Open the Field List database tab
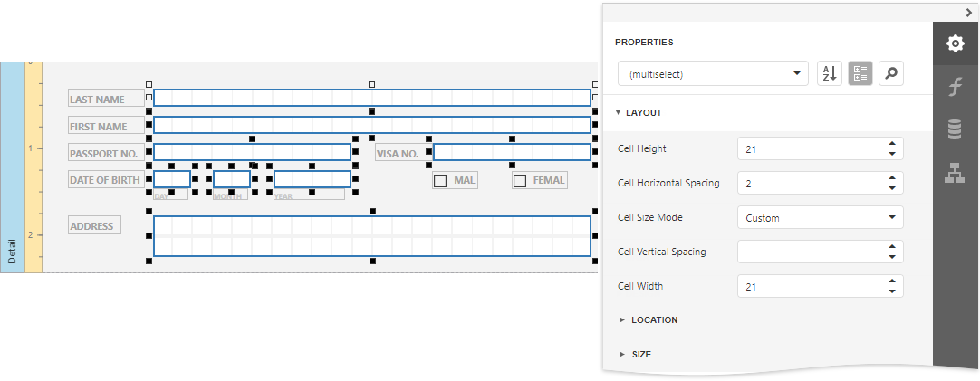The height and width of the screenshot is (381, 980). coord(955,130)
